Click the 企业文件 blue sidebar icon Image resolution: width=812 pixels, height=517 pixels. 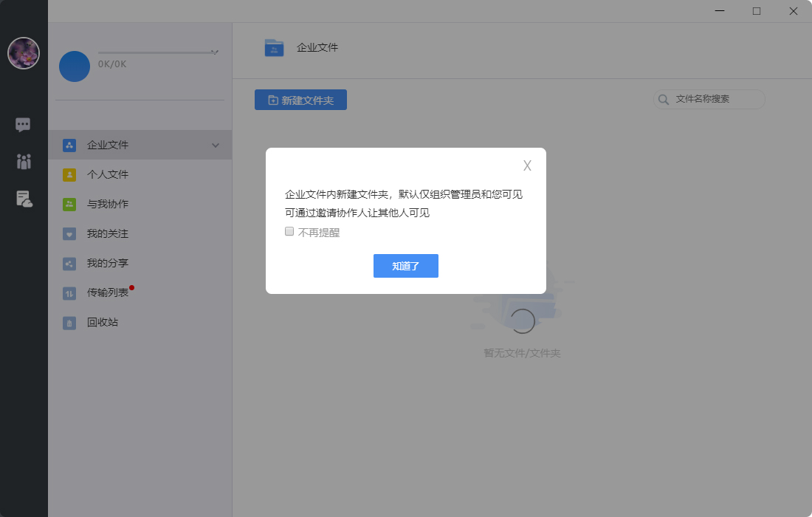69,145
